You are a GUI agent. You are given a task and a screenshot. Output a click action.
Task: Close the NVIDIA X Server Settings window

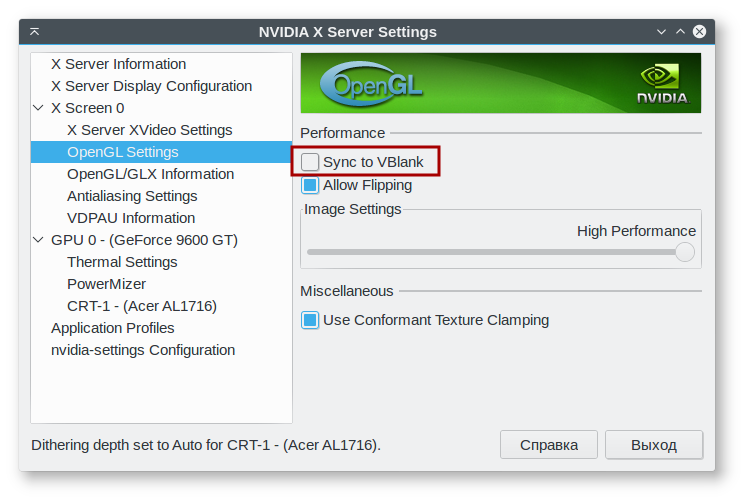click(699, 31)
